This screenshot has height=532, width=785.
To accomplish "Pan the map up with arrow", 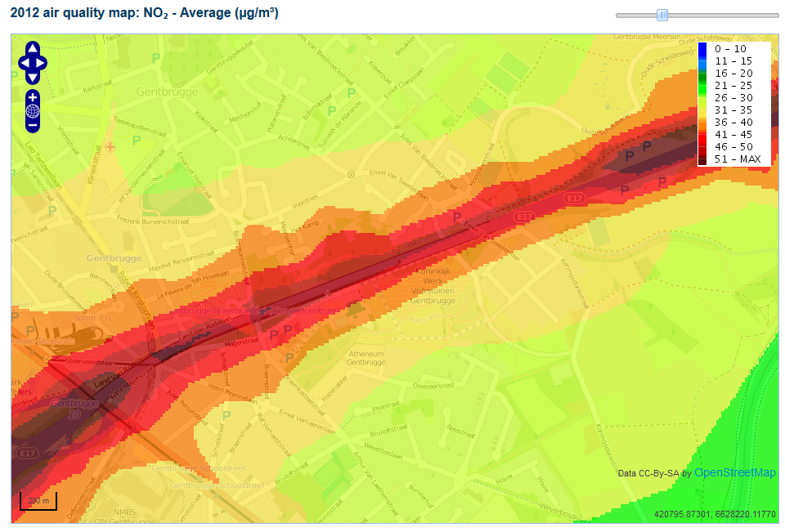I will click(33, 48).
